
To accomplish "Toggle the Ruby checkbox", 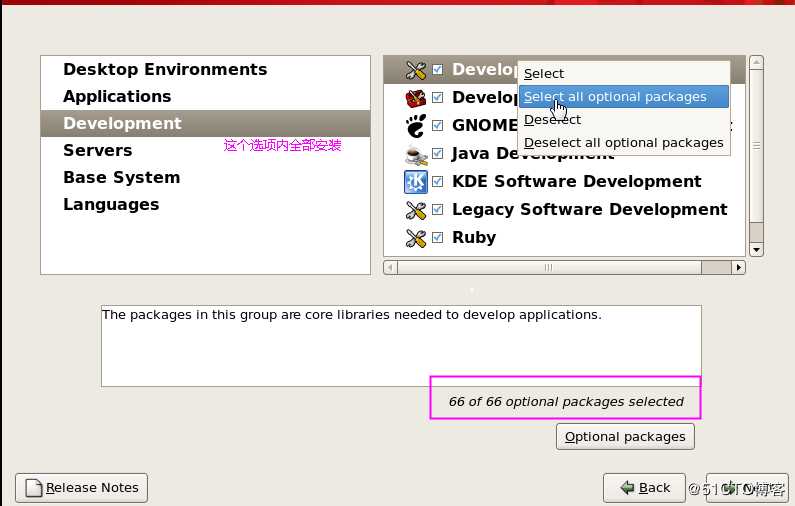I will pos(438,237).
